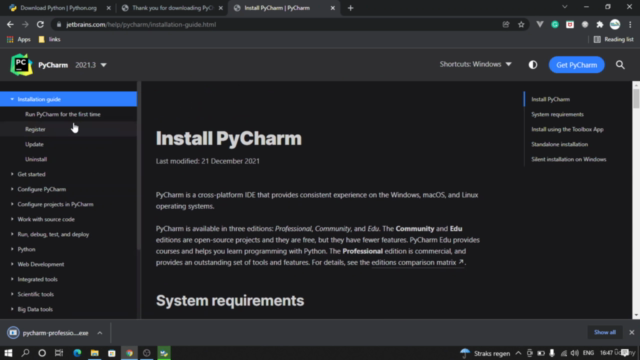Jump to Install PyCharm in page contents
Viewport: 640px width, 360px height.
click(x=550, y=99)
